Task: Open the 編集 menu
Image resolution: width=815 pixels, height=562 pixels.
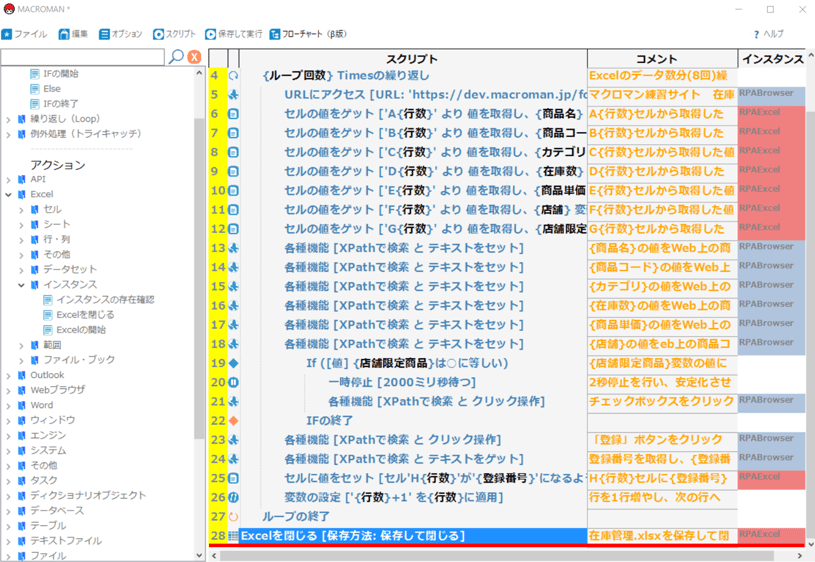Action: [73, 34]
